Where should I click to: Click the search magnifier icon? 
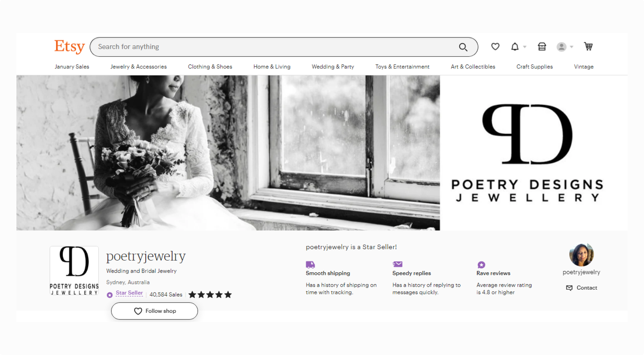(463, 47)
